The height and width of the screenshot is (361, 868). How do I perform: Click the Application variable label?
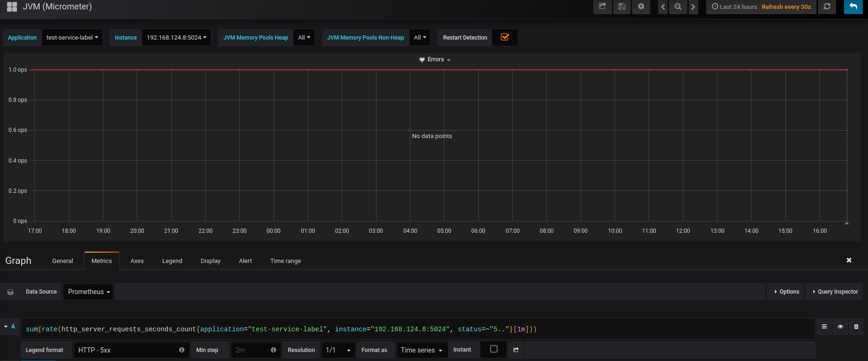22,38
